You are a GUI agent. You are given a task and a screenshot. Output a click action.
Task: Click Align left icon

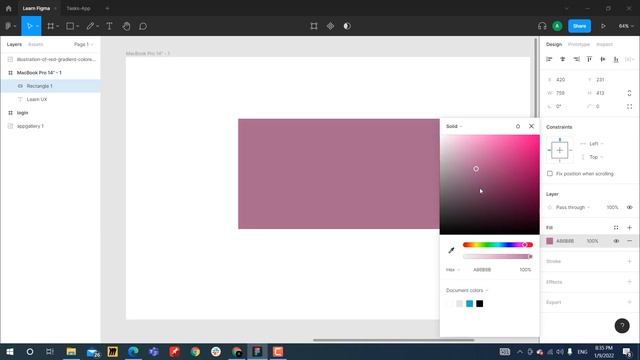(x=549, y=59)
